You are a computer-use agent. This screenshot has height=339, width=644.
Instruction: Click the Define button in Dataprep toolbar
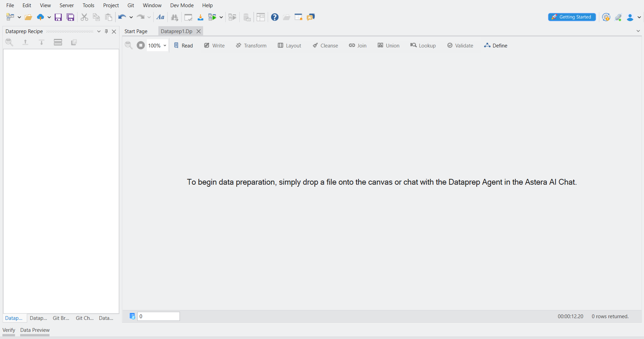point(495,45)
